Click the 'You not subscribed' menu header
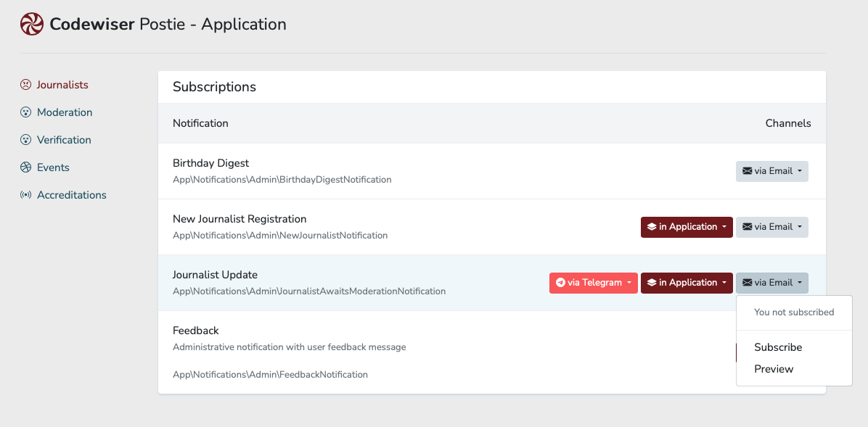 point(794,312)
